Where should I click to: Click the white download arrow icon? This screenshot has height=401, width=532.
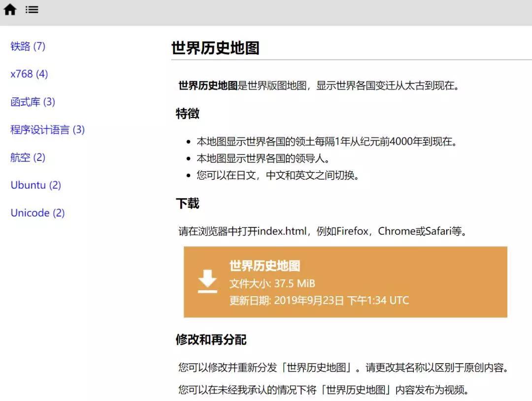(207, 281)
